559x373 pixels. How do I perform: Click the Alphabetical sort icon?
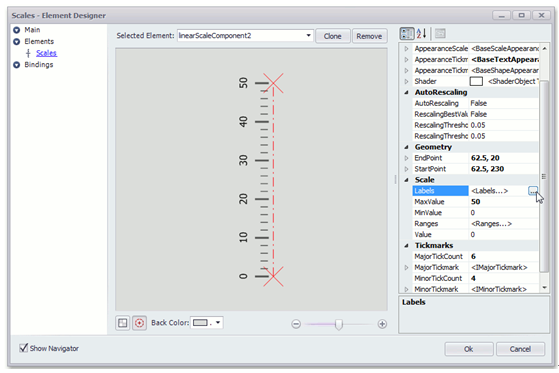pyautogui.click(x=421, y=34)
